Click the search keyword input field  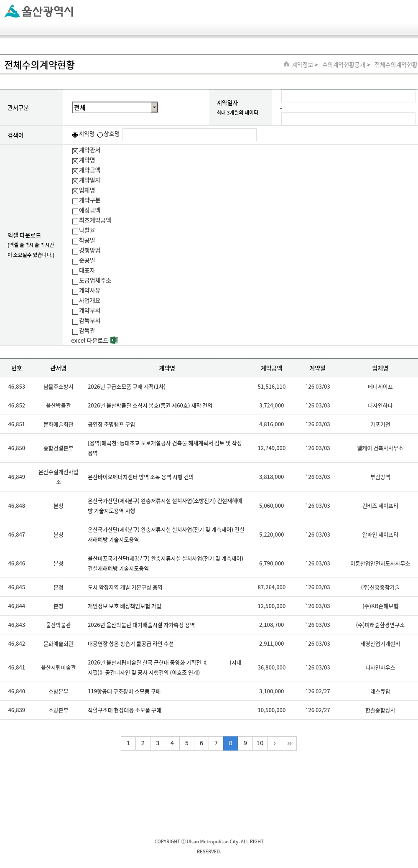pyautogui.click(x=189, y=135)
